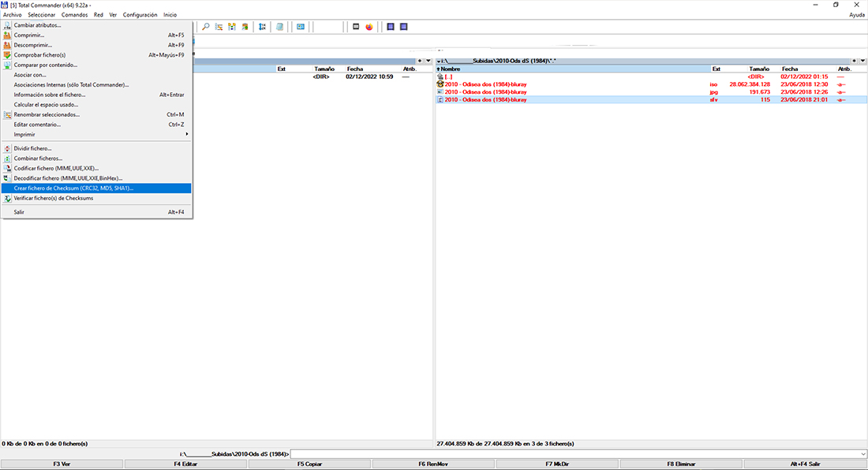The width and height of the screenshot is (868, 470).
Task: Click the right panel path bar
Action: pyautogui.click(x=642, y=61)
